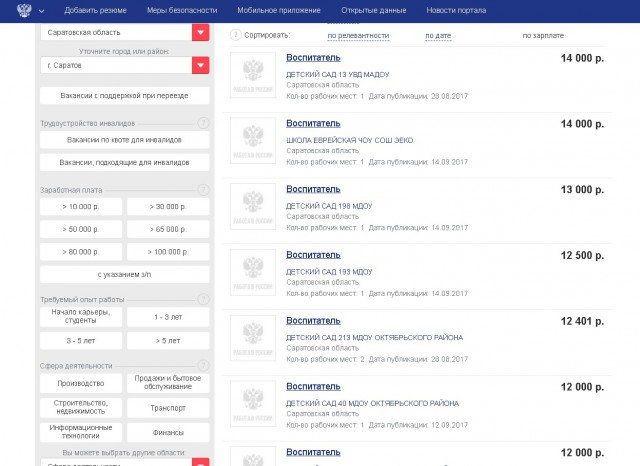The width and height of the screenshot is (640, 466).
Task: Sort results 'по дате'
Action: (x=438, y=36)
